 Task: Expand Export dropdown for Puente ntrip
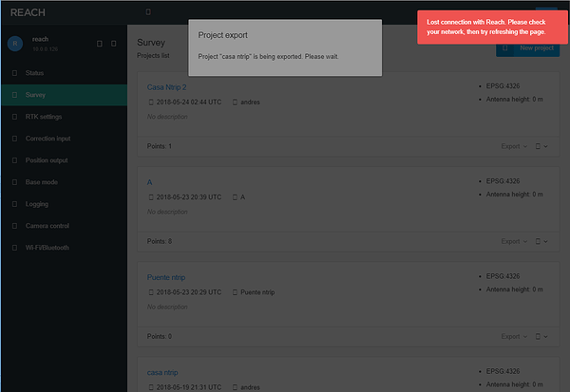point(514,337)
